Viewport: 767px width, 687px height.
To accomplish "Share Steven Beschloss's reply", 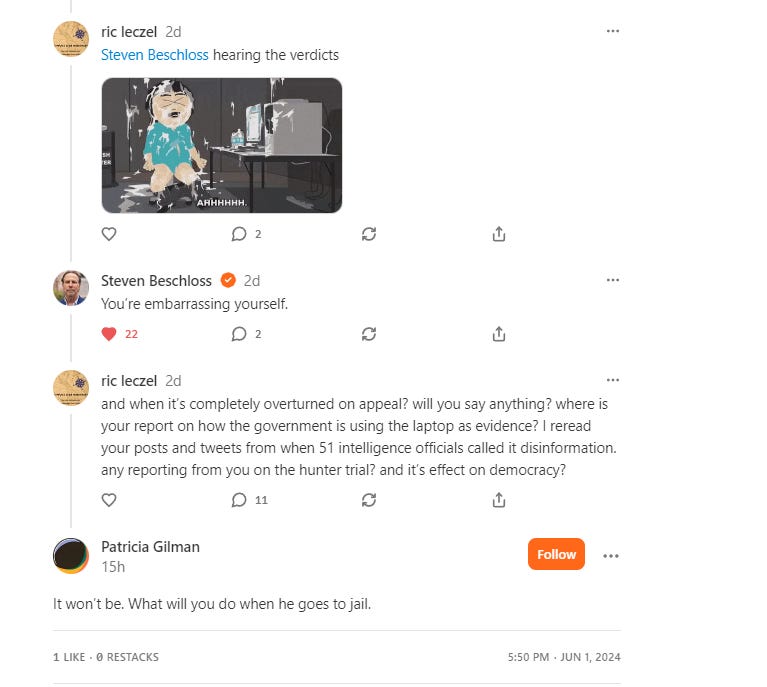I will click(x=498, y=334).
